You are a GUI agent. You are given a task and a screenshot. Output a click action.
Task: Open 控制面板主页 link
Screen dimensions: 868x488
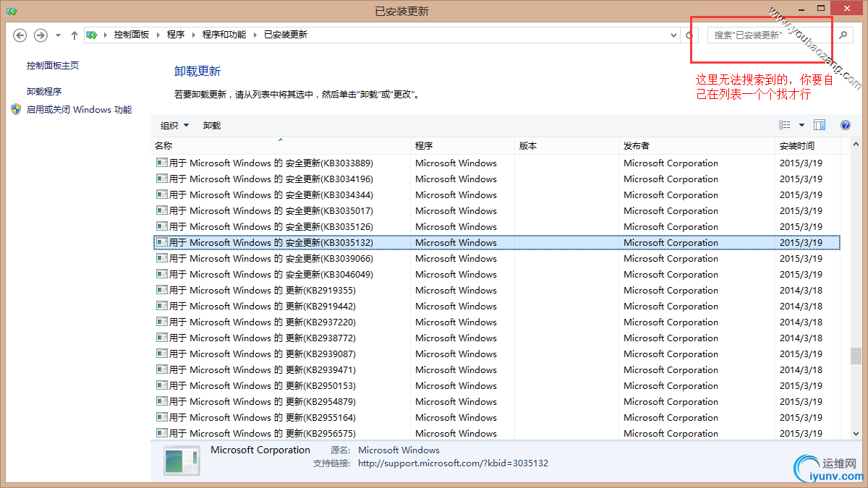[53, 65]
